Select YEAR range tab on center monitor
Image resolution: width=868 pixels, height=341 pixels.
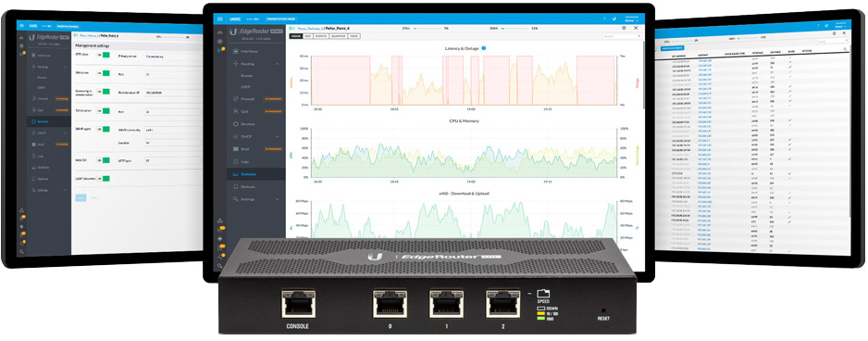(354, 36)
